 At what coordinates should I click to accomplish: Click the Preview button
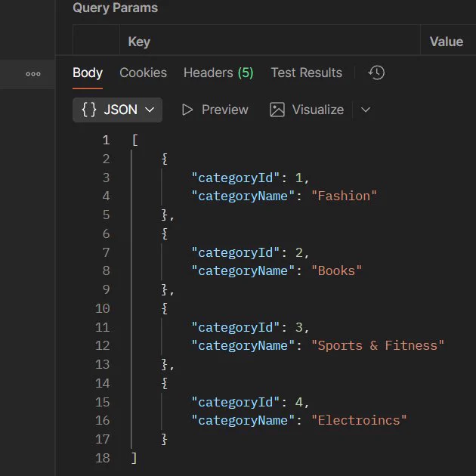(215, 110)
